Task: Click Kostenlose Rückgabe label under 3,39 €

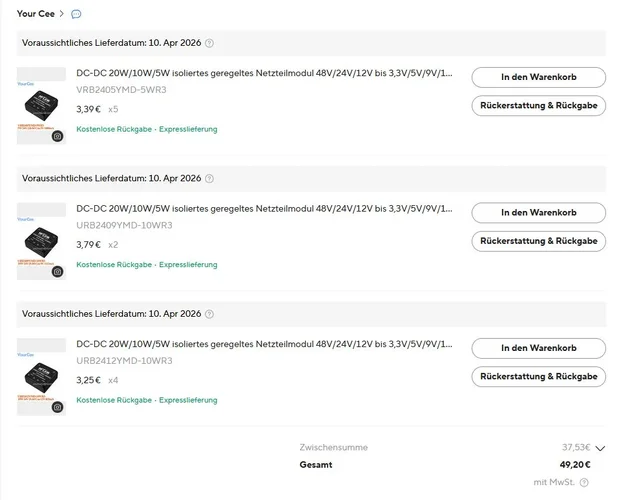Action: [x=114, y=129]
